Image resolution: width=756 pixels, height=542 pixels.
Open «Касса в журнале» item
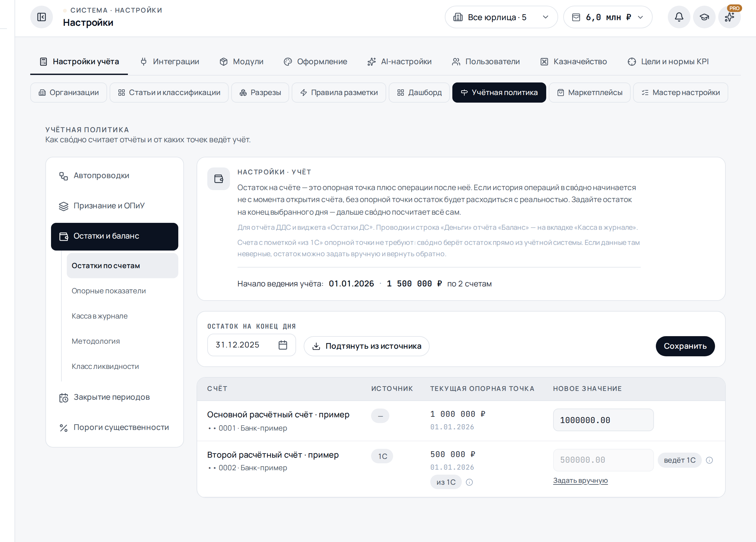click(x=122, y=316)
